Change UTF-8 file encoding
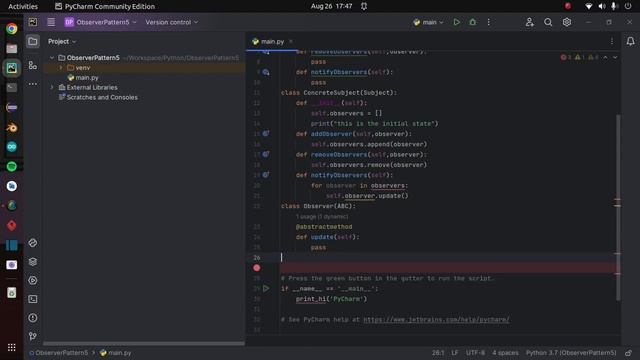Viewport: 640px width, 360px height. coord(476,353)
